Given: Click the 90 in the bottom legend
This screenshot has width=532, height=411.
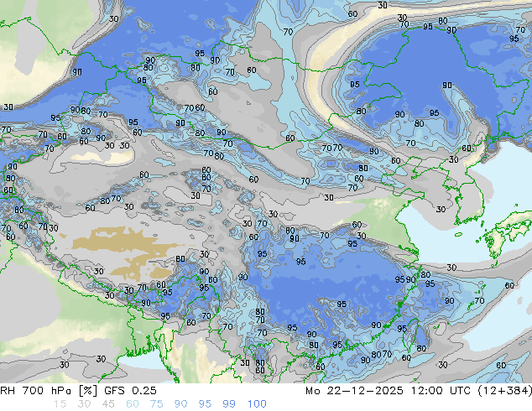Looking at the screenshot, I should pyautogui.click(x=180, y=404).
